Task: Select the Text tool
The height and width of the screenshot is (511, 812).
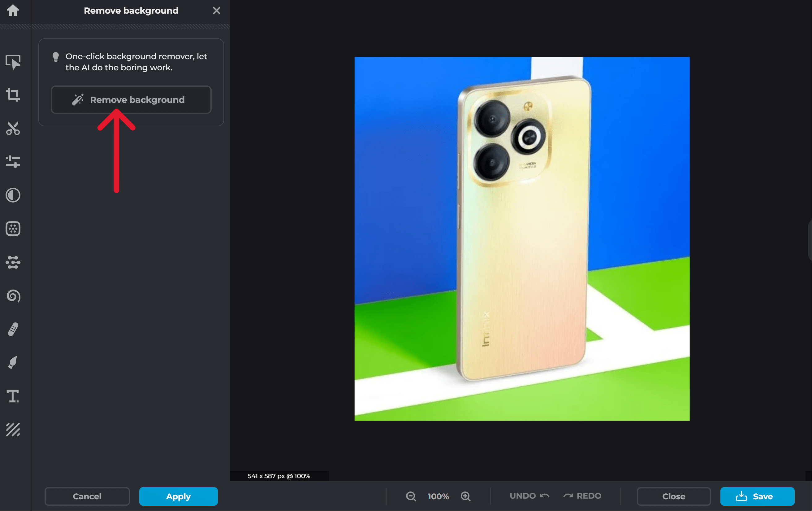Action: (x=13, y=396)
